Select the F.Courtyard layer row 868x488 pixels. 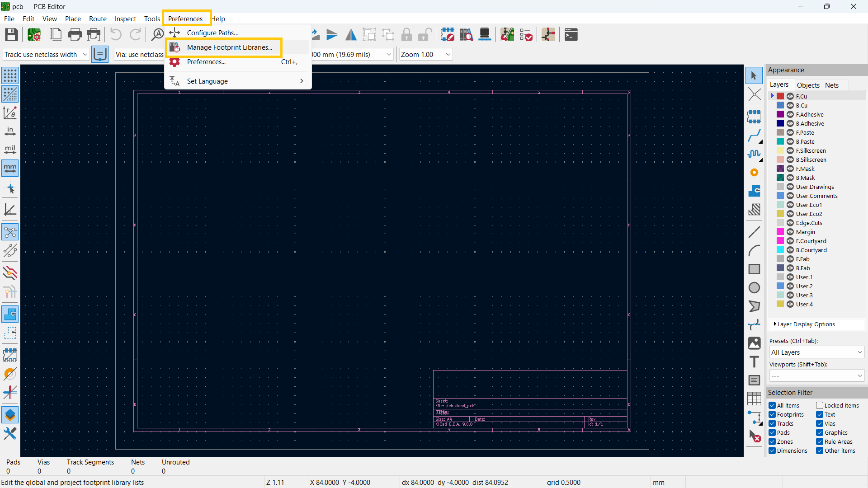[816, 241]
